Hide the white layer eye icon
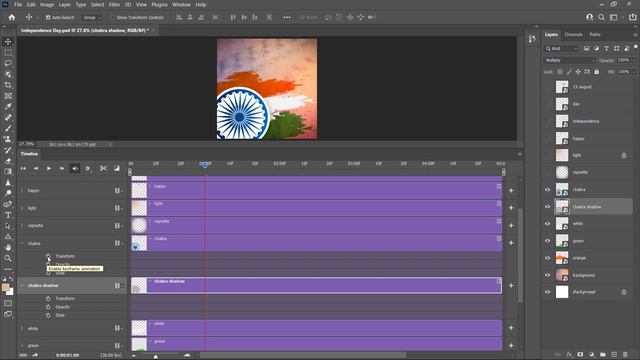Screen dimensions: 640x360 pos(548,224)
